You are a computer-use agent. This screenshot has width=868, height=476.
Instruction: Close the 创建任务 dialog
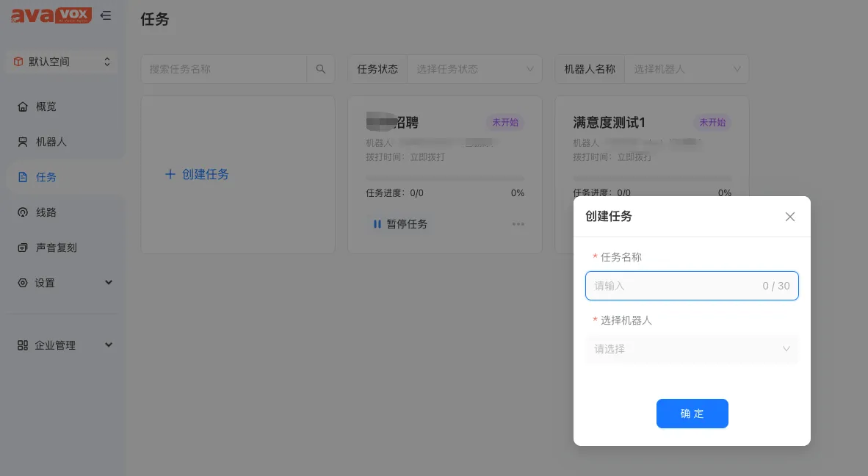coord(790,217)
